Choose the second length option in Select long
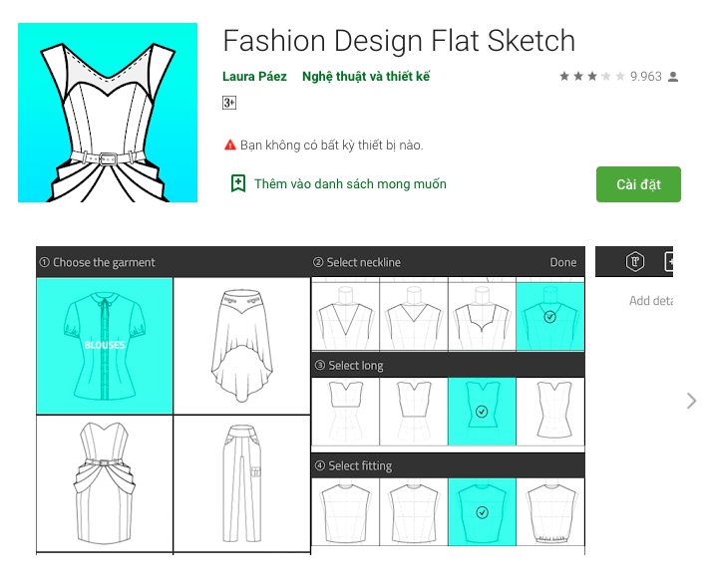Viewport: 710px width, 588px height. [x=414, y=412]
